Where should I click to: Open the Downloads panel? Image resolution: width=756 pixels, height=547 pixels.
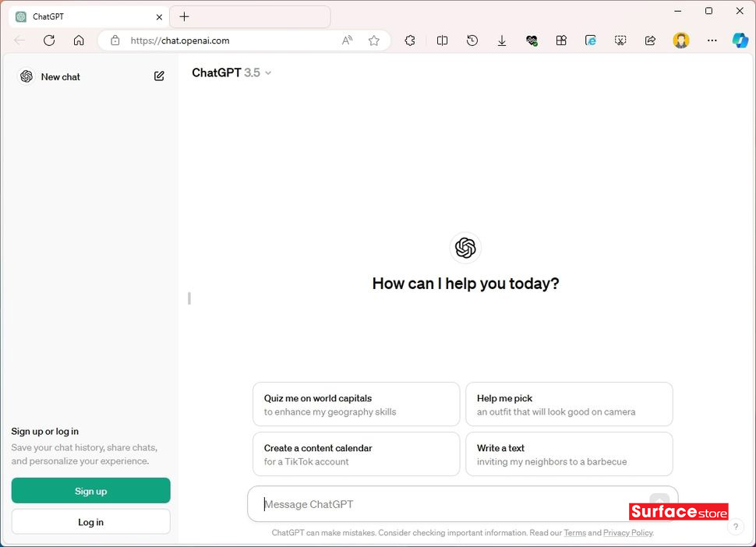click(502, 40)
